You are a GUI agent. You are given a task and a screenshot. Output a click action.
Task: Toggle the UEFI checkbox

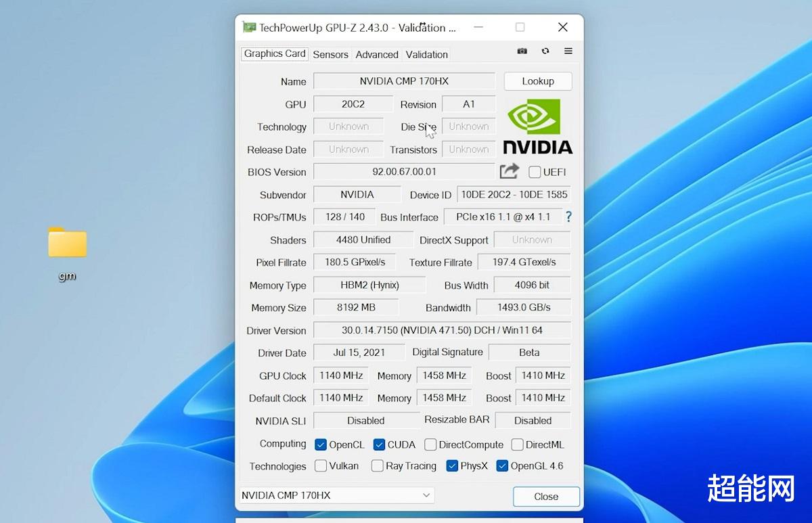[x=535, y=172]
